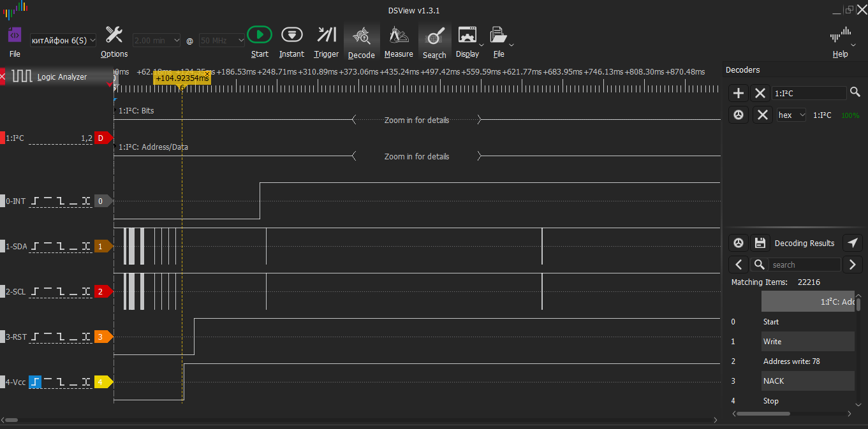Jump to next search result arrow

[x=852, y=265]
